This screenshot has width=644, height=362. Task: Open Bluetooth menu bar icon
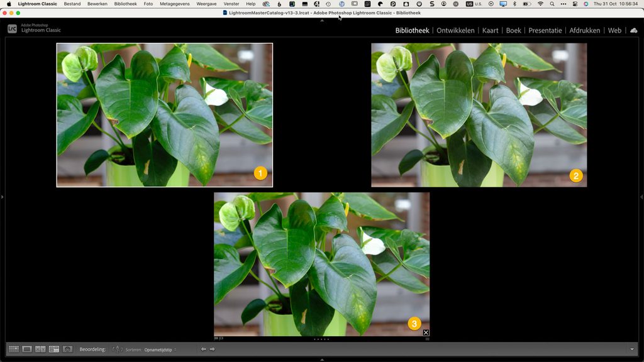(x=514, y=4)
